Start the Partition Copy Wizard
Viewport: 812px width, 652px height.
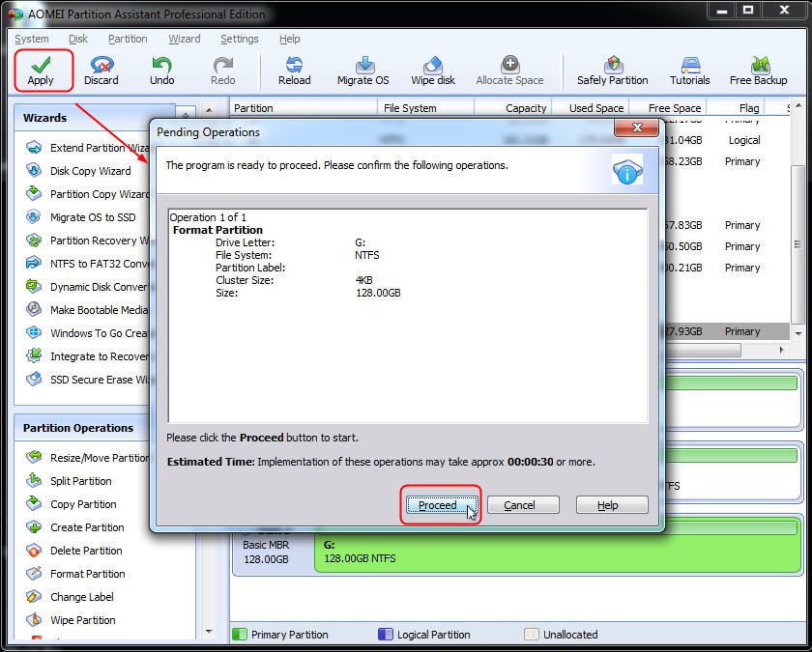click(x=88, y=194)
